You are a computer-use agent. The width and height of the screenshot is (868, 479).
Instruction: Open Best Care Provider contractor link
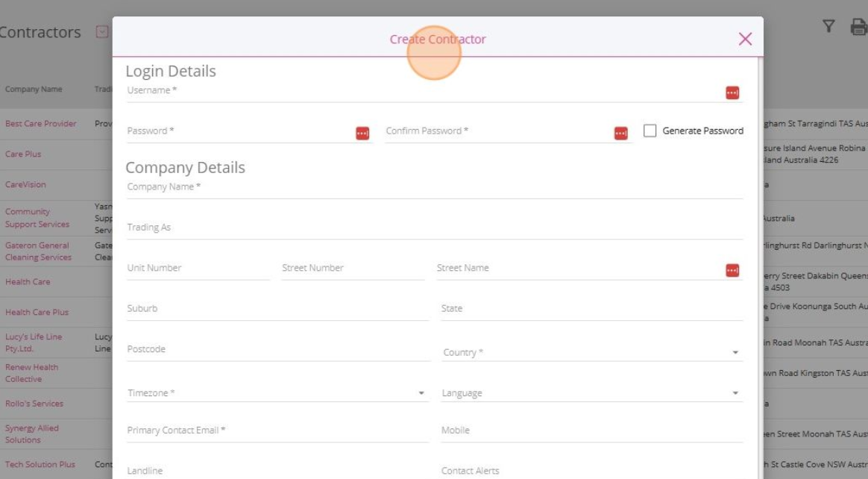tap(41, 124)
